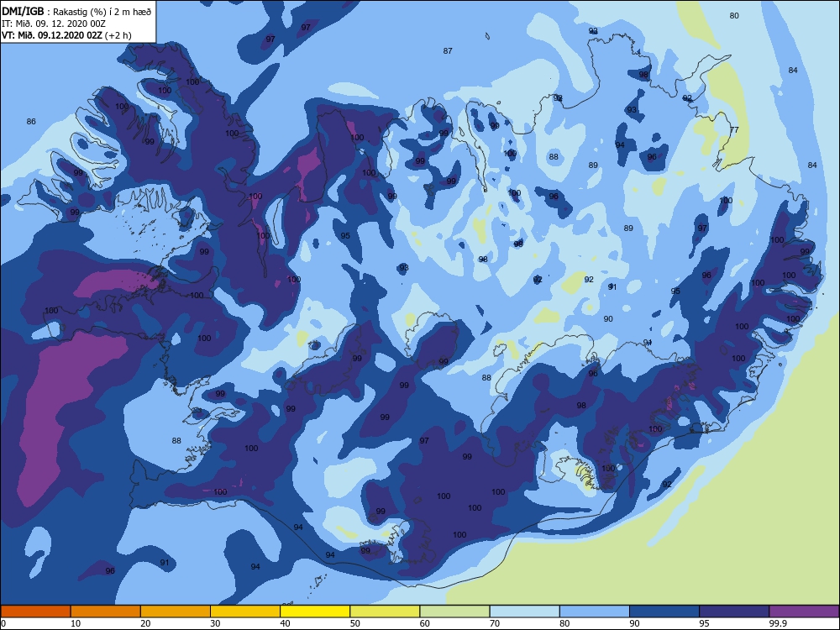Select the purple above-99.9 legend swatch
The image size is (840, 630).
(804, 612)
